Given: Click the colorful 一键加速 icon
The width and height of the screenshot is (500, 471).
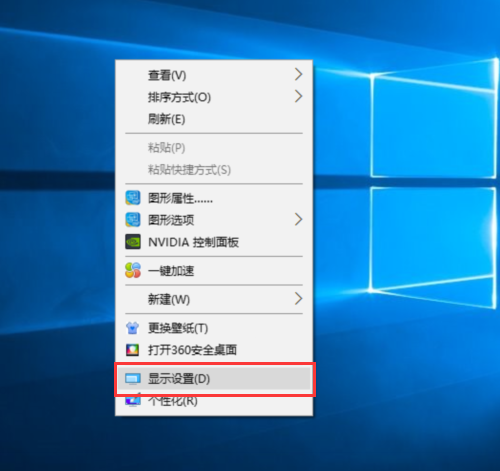Looking at the screenshot, I should (133, 270).
